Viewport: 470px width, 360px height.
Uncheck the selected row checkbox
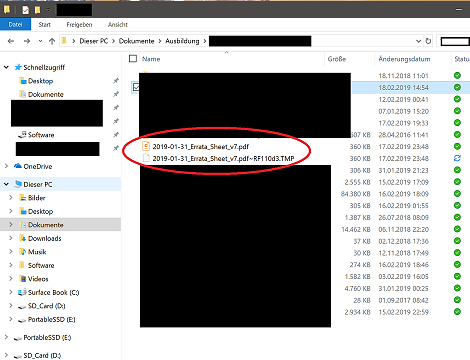pyautogui.click(x=135, y=87)
